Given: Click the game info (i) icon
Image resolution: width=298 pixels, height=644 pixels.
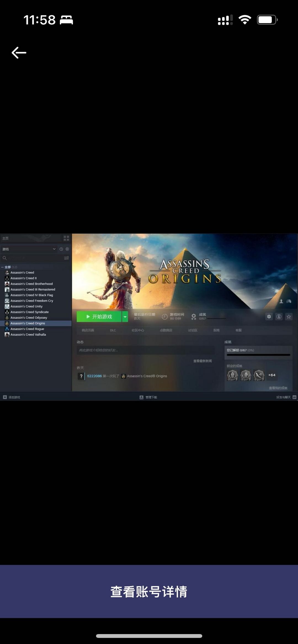Looking at the screenshot, I should coord(279,317).
